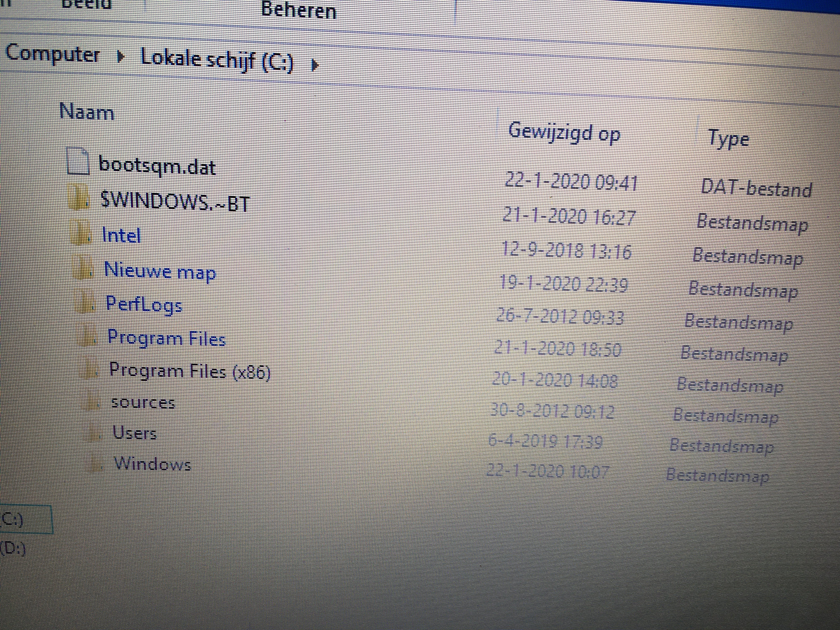Sort by the Type column header
The image size is (840, 630).
point(729,138)
